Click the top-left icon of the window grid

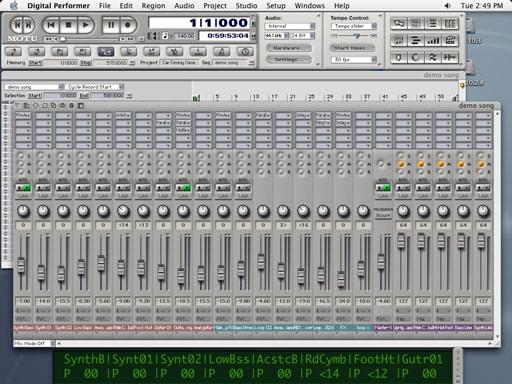pyautogui.click(x=398, y=23)
